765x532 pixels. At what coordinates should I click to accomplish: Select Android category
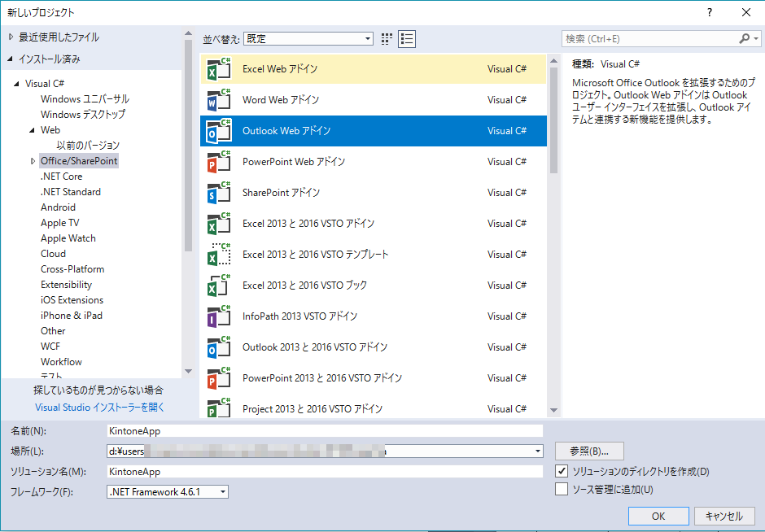58,207
